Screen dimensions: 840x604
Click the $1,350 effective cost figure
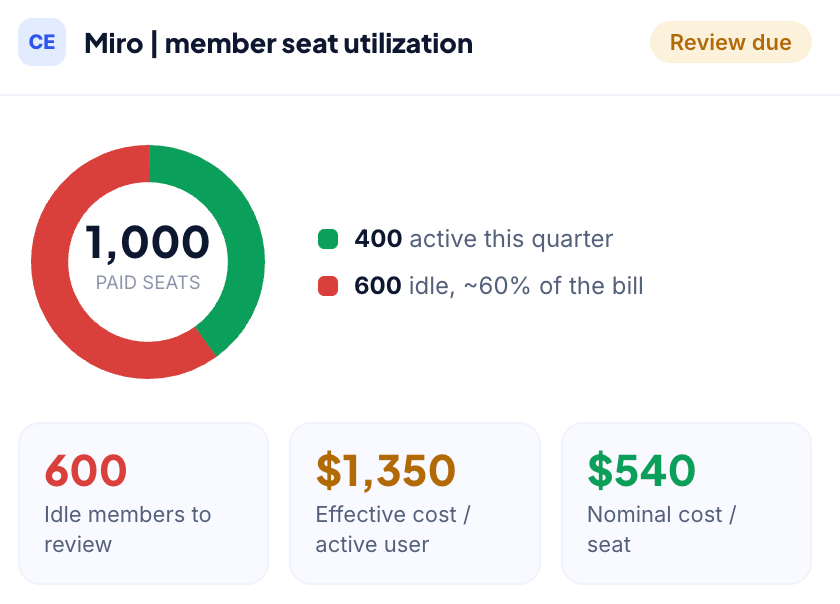tap(386, 471)
